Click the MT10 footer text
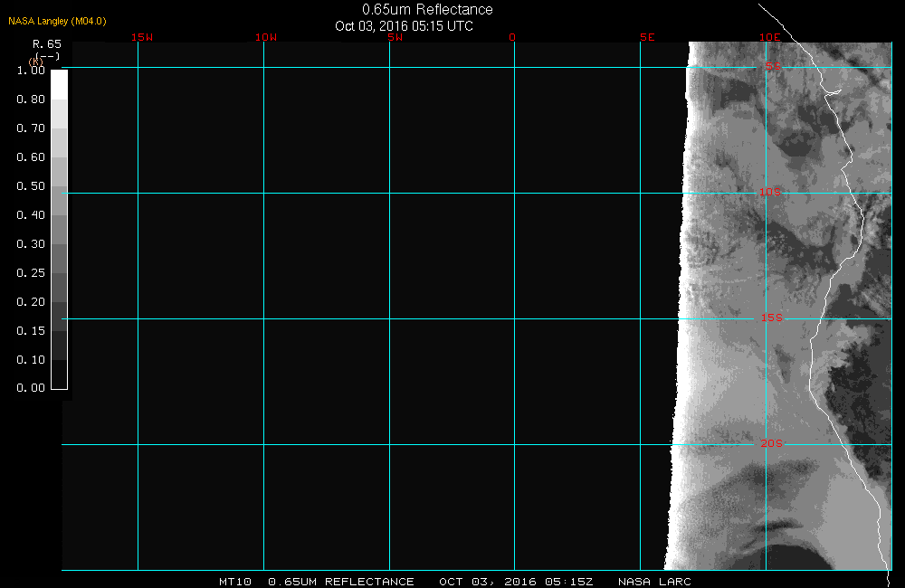This screenshot has height=588, width=905. [x=234, y=582]
